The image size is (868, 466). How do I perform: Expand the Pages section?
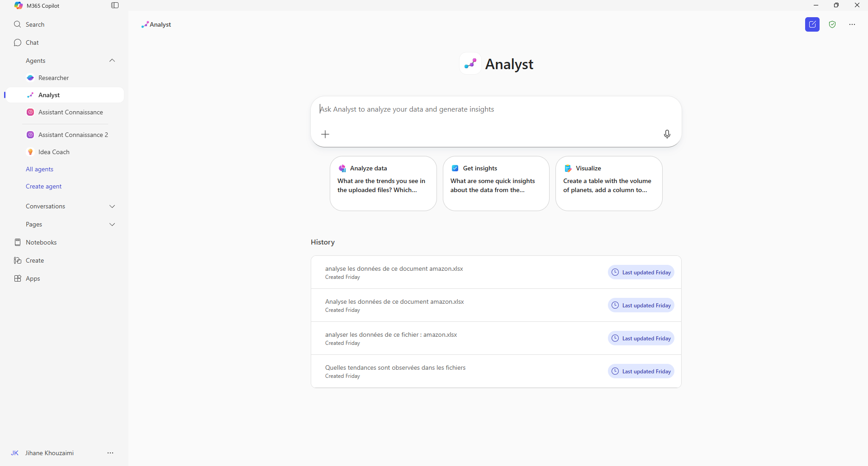pyautogui.click(x=112, y=224)
